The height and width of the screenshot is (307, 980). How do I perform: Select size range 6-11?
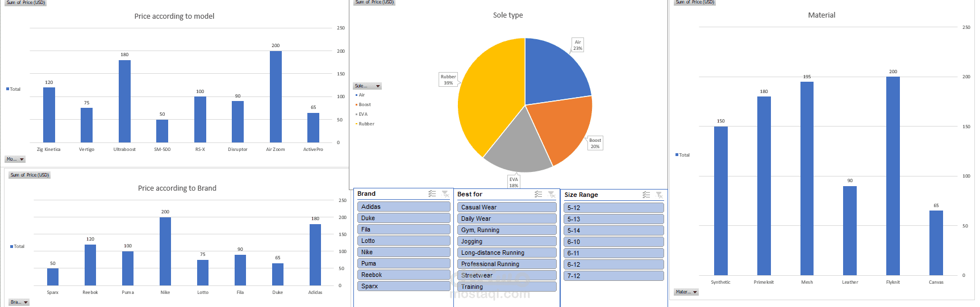[x=614, y=253]
